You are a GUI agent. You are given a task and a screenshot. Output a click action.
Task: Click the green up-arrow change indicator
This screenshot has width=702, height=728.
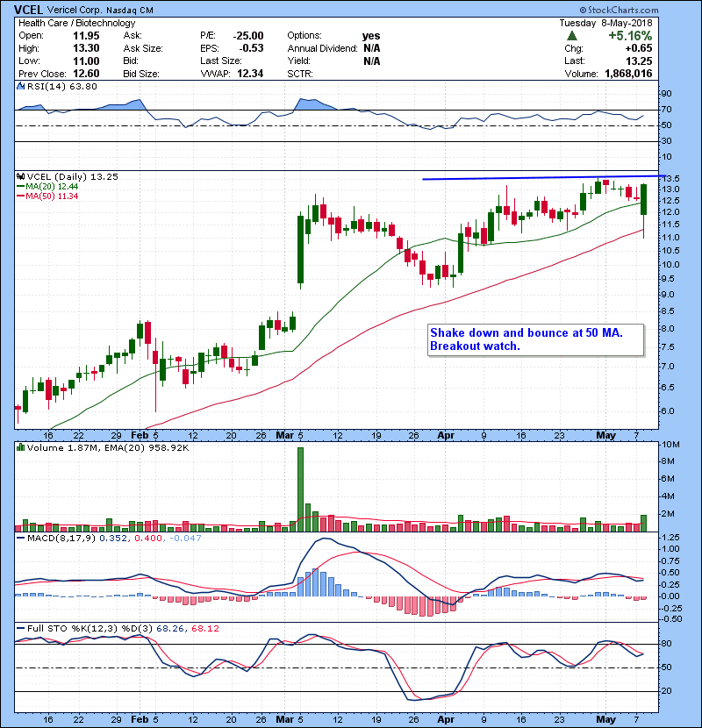tap(572, 35)
